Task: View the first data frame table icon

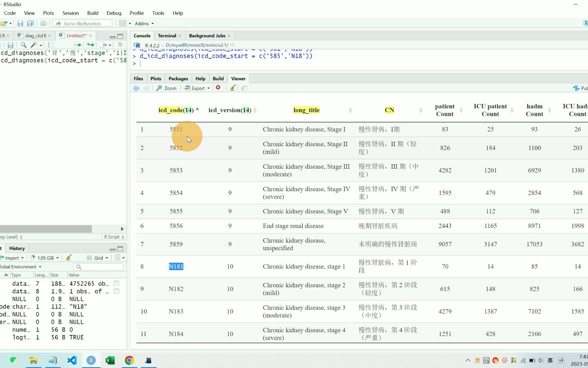Action: click(116, 283)
